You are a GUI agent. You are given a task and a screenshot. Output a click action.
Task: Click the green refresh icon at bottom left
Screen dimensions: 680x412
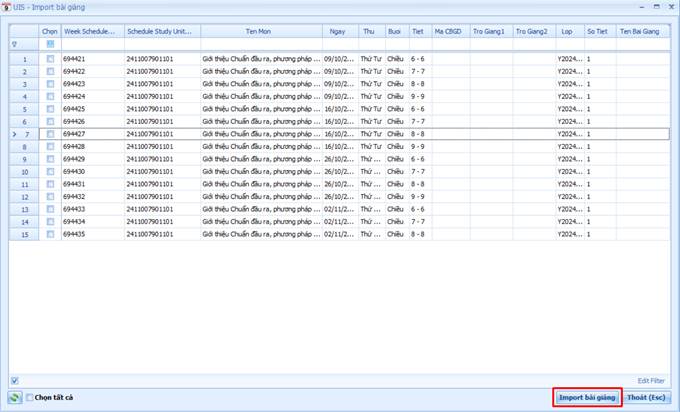point(15,397)
